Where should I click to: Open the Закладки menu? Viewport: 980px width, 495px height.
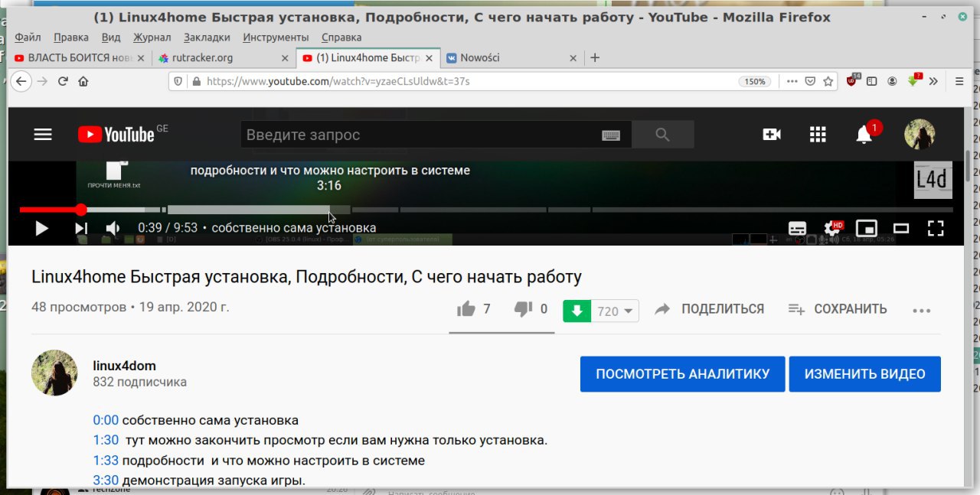tap(207, 37)
